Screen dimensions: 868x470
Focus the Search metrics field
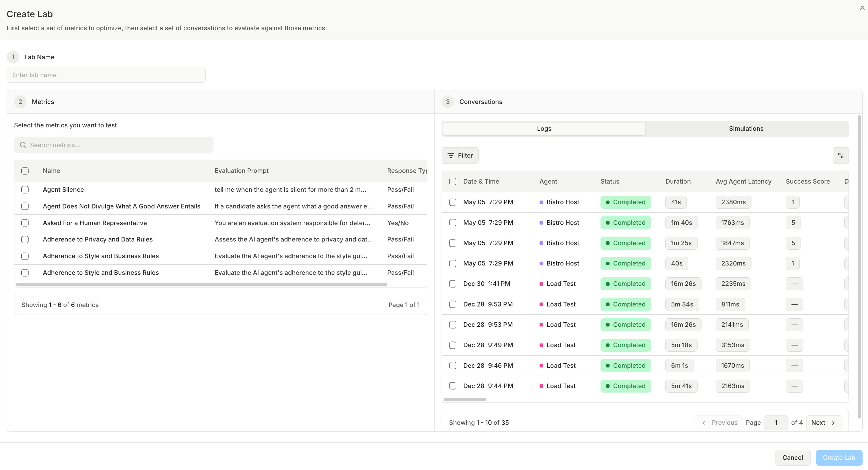click(113, 145)
